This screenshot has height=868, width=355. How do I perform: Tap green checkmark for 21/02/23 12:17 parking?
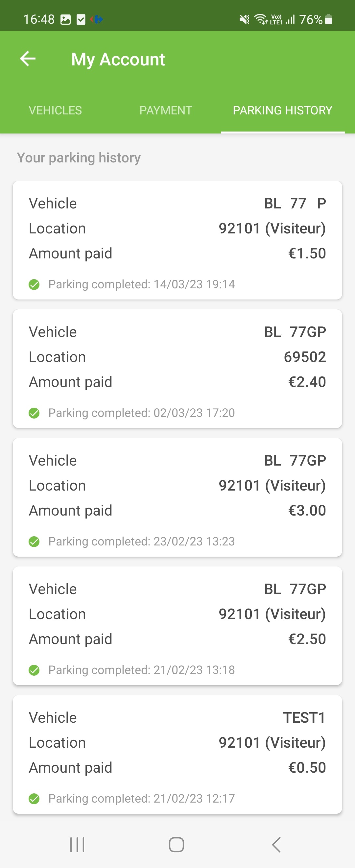click(34, 799)
